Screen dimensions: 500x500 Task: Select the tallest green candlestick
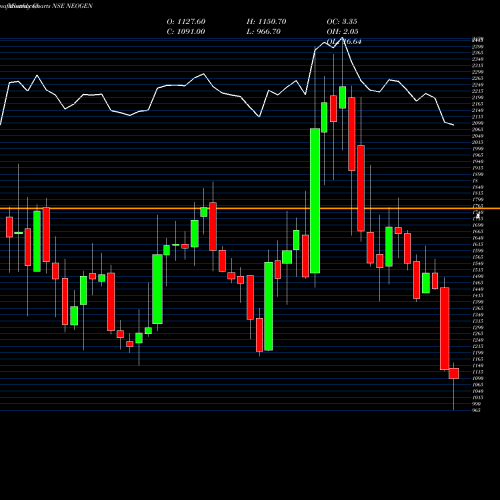tap(315, 201)
